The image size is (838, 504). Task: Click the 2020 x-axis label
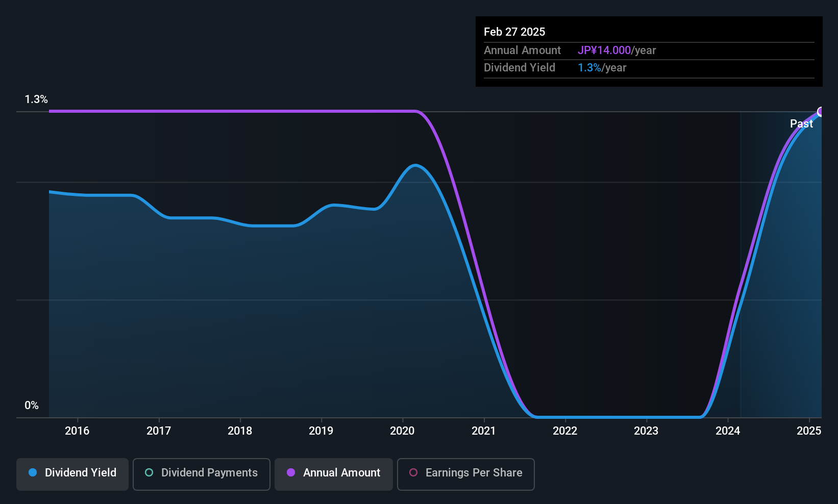point(402,431)
